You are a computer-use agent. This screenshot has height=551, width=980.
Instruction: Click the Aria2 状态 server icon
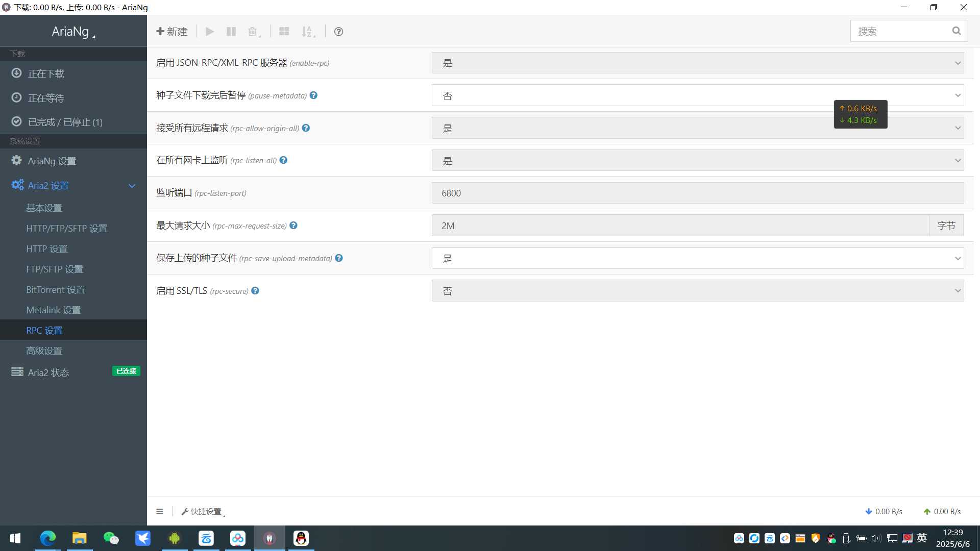tap(17, 371)
